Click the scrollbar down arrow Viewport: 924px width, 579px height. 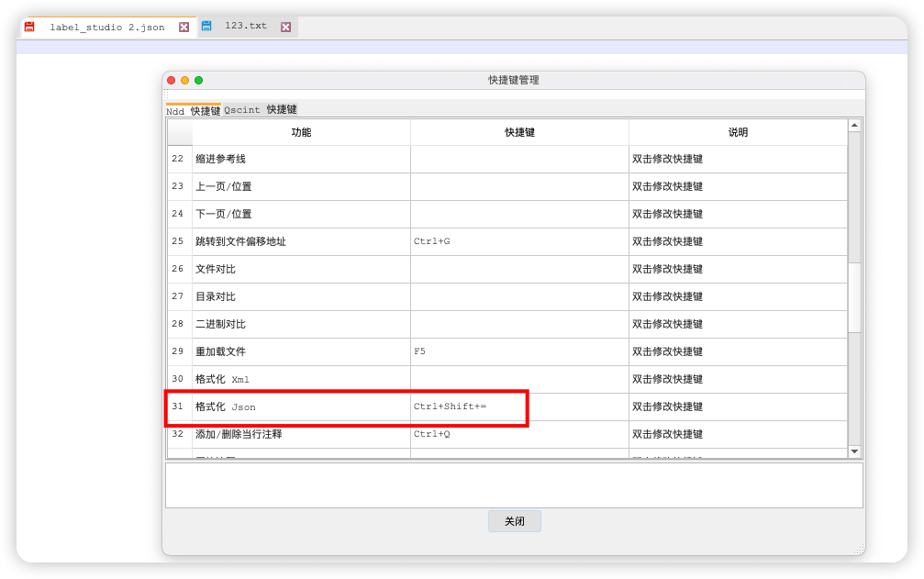pyautogui.click(x=854, y=451)
